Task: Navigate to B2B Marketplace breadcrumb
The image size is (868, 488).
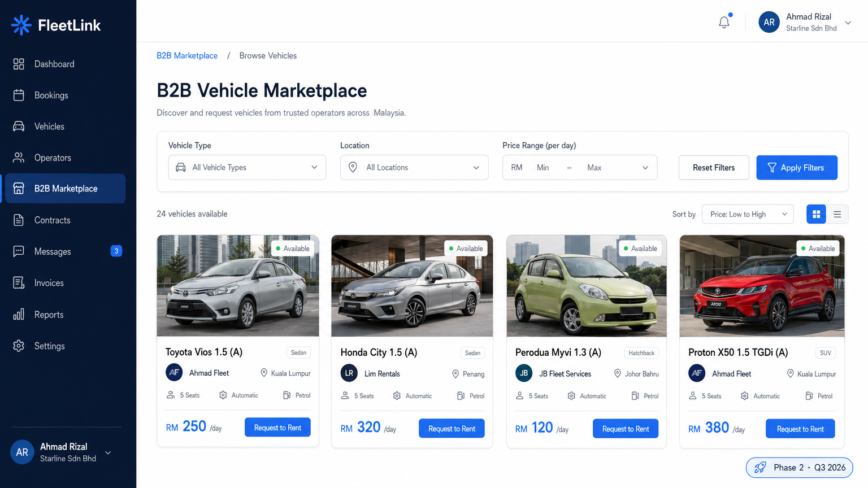Action: pyautogui.click(x=187, y=55)
